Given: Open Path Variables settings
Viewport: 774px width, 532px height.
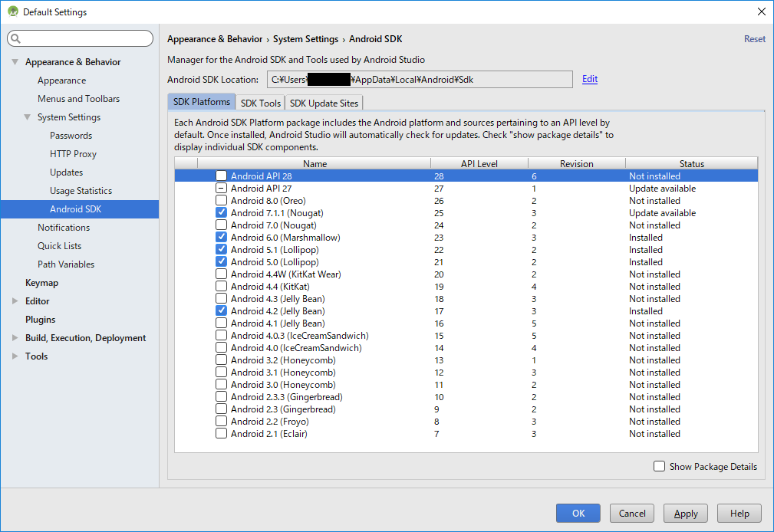Looking at the screenshot, I should click(x=66, y=264).
